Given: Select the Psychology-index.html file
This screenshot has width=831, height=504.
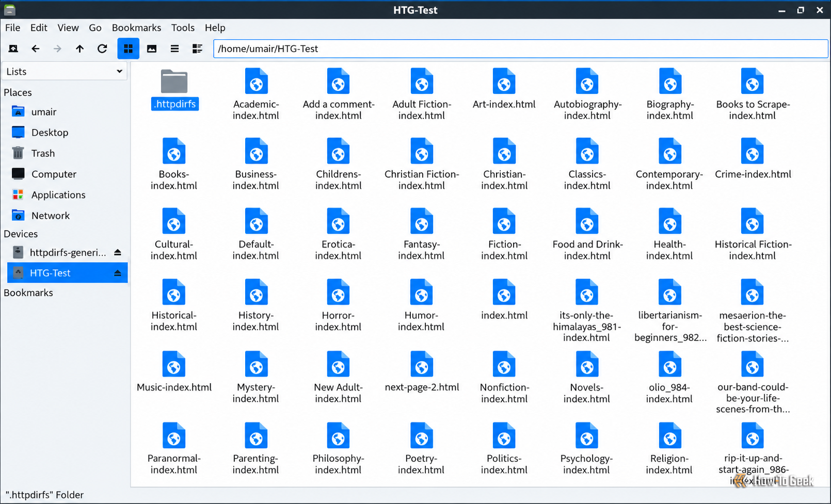Looking at the screenshot, I should [x=587, y=449].
